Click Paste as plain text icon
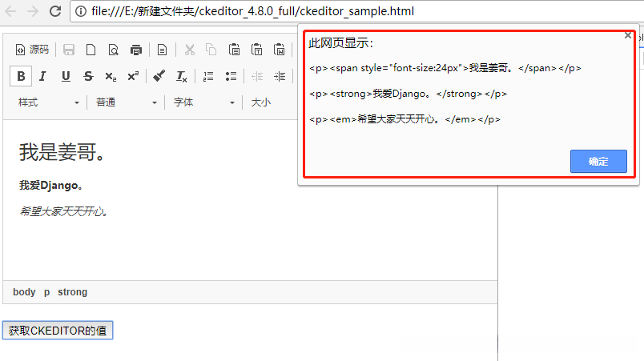Viewport: 644px width, 361px height. tap(256, 50)
